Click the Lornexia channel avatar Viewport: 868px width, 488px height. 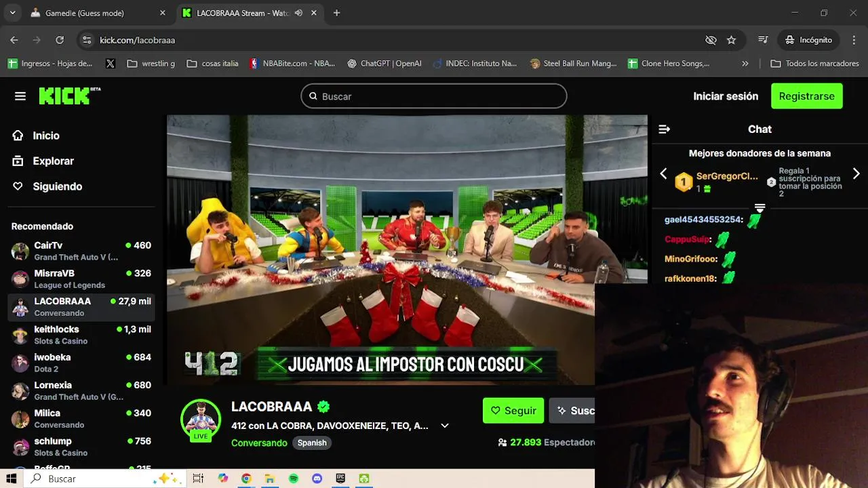click(x=20, y=391)
